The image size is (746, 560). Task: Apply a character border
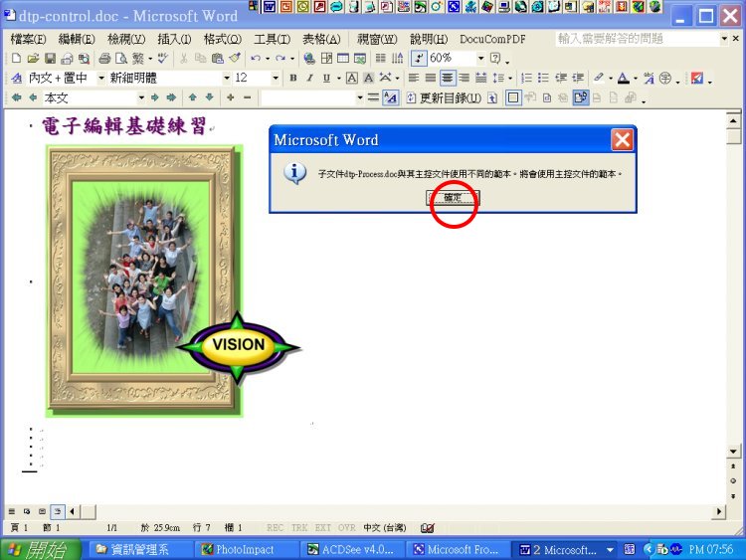[x=351, y=78]
